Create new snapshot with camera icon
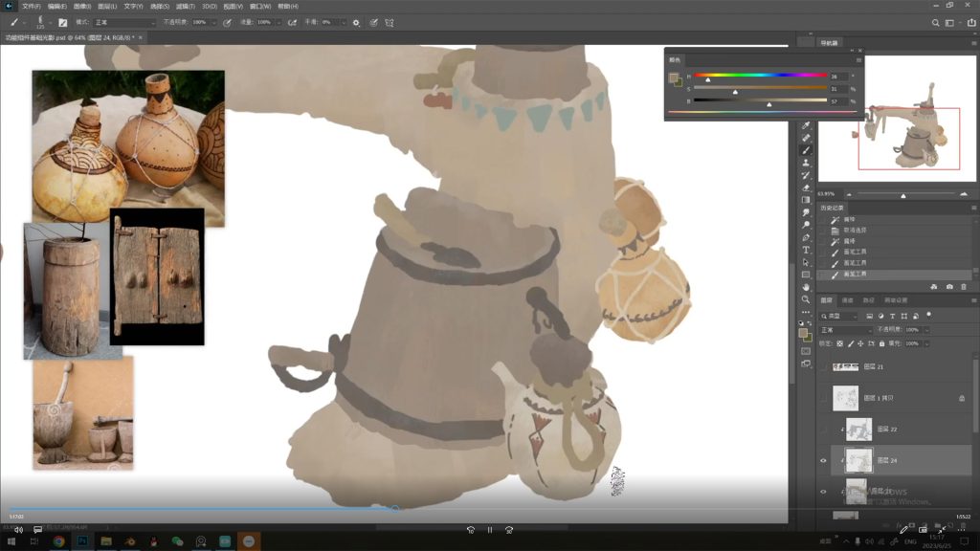980x551 pixels. click(948, 287)
